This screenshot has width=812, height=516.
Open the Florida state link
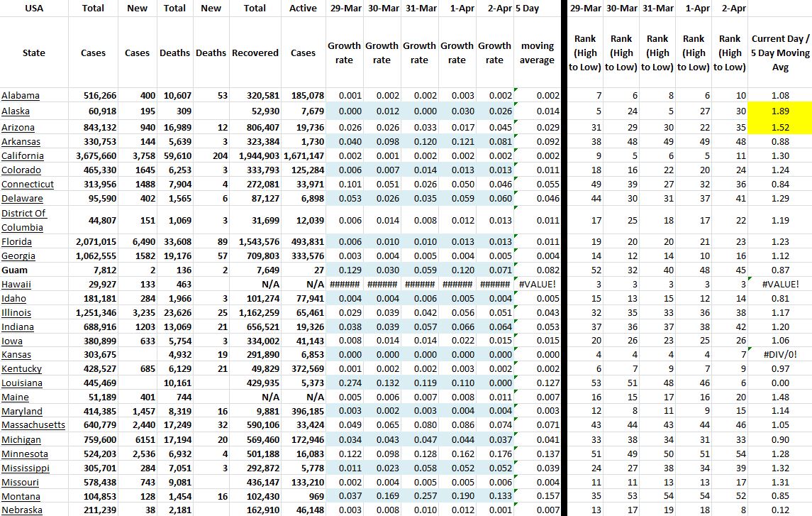(17, 242)
